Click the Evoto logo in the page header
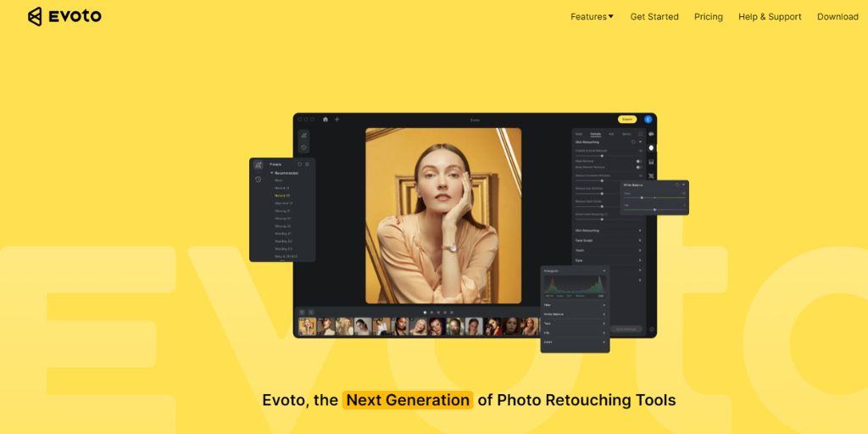The width and height of the screenshot is (868, 434). pos(64,17)
